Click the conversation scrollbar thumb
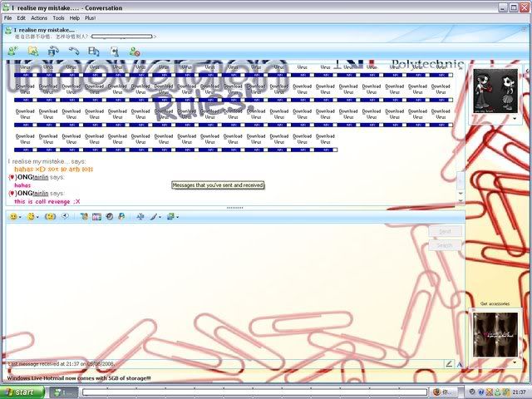This screenshot has height=399, width=532. 461,180
